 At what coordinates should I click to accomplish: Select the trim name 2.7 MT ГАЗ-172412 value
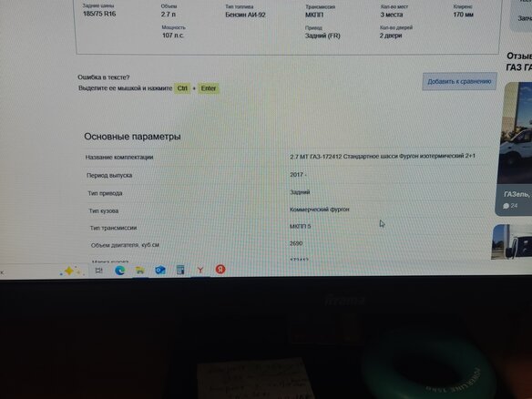pyautogui.click(x=383, y=156)
